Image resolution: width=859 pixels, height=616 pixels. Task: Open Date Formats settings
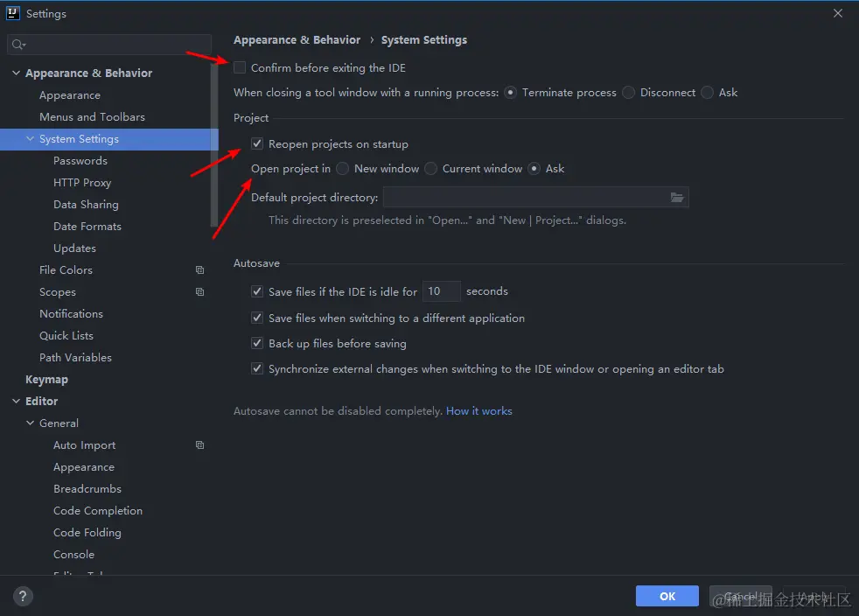click(87, 227)
